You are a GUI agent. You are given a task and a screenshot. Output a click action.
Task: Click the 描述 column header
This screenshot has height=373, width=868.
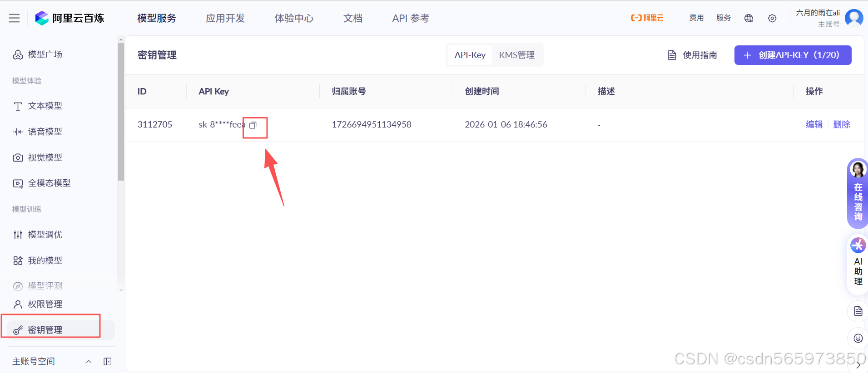(x=606, y=91)
